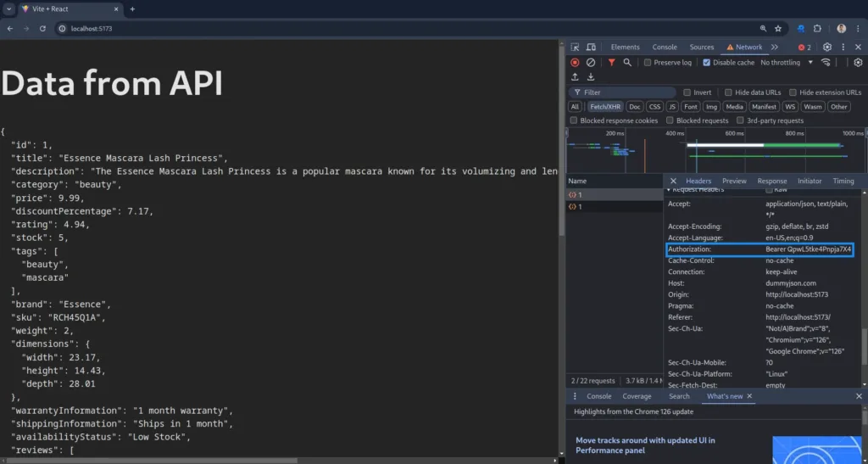The height and width of the screenshot is (464, 868).
Task: Open the DevTools three-dot menu
Action: click(843, 47)
